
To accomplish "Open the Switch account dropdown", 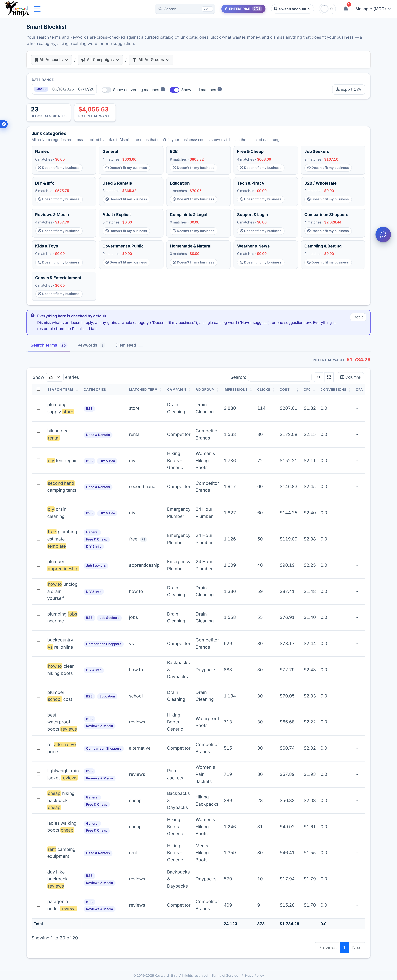I will pos(292,9).
